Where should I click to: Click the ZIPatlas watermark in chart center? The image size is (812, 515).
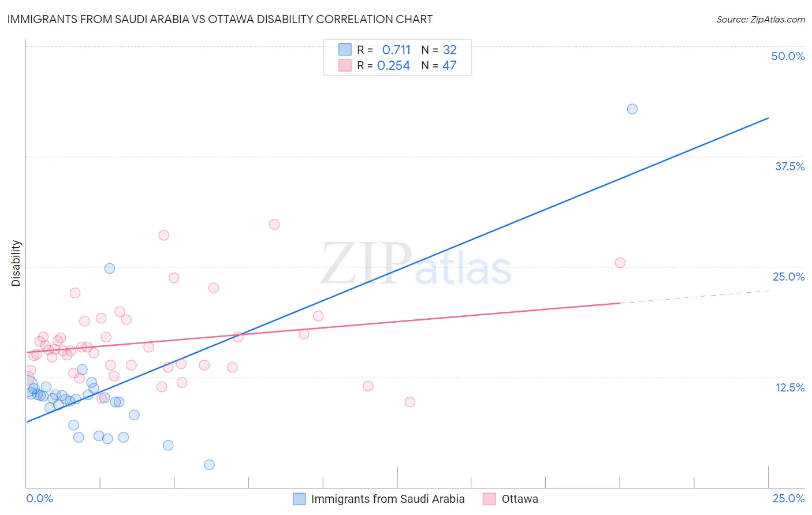[x=416, y=264]
